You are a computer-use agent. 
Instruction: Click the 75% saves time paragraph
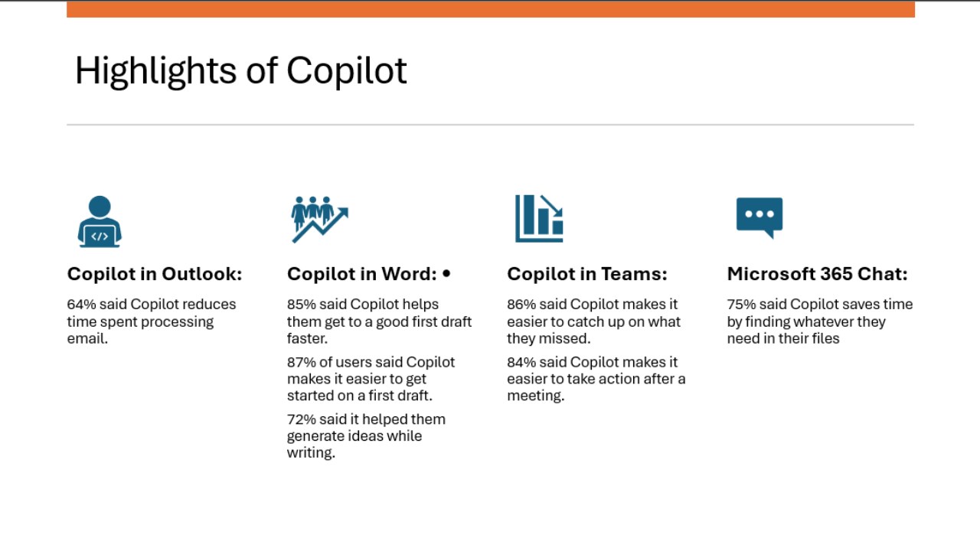[820, 321]
